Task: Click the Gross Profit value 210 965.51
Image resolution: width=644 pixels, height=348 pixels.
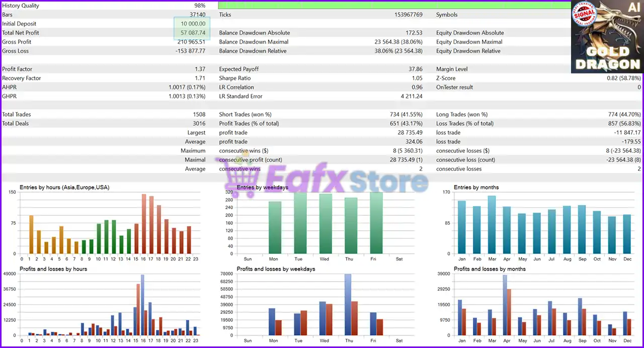Action: click(x=191, y=42)
